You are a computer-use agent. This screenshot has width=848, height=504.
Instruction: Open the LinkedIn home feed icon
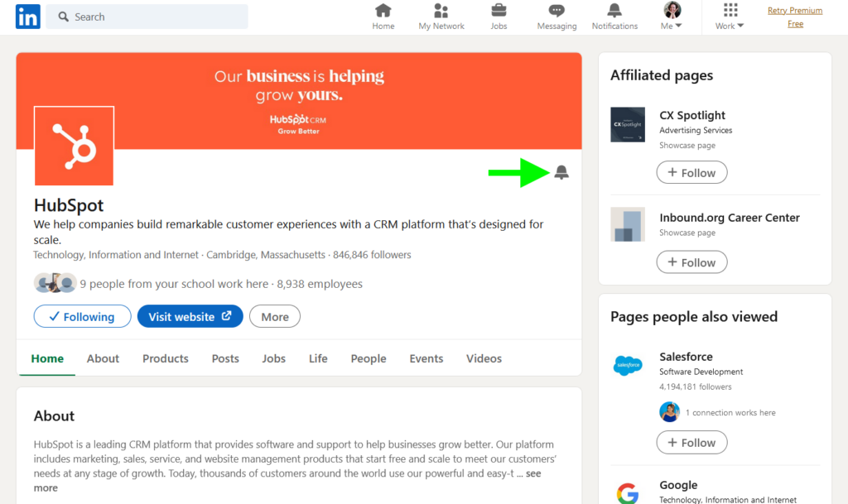click(383, 17)
